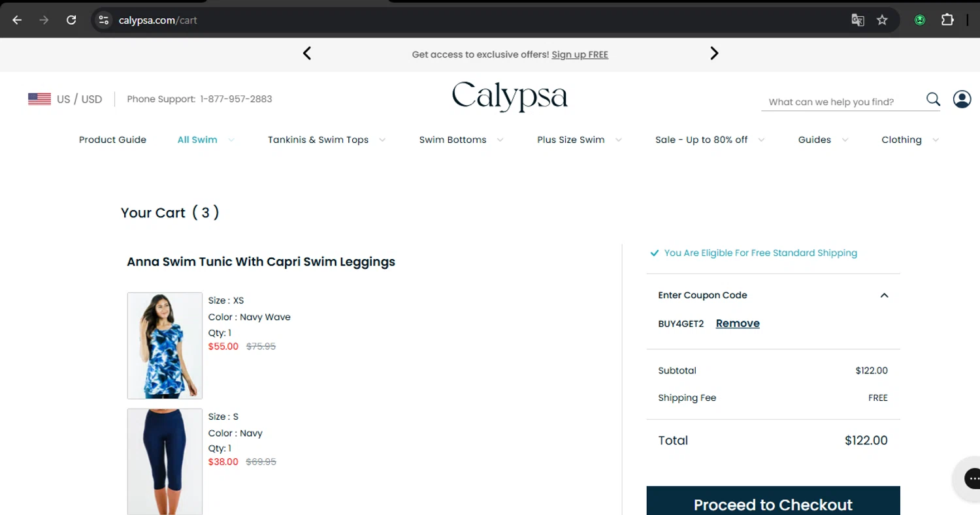The width and height of the screenshot is (980, 515).
Task: Click 'Color : Navy Wave' text
Action: pos(250,317)
